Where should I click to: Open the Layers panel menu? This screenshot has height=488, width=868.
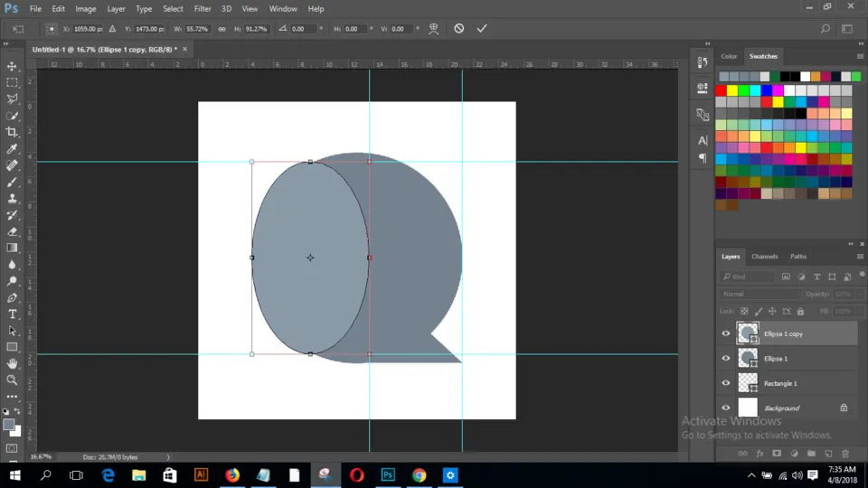coord(860,257)
